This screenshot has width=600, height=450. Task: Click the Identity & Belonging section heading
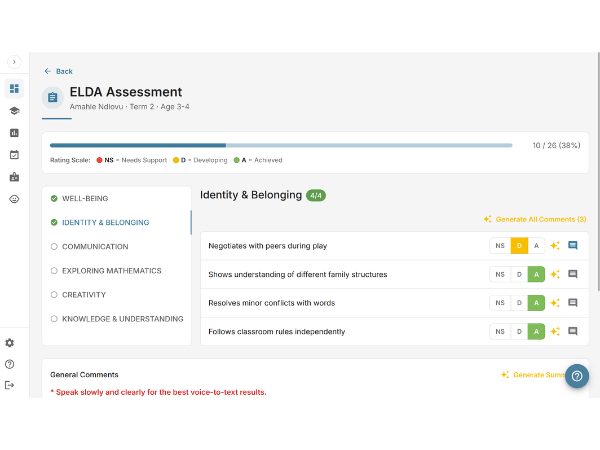[251, 195]
